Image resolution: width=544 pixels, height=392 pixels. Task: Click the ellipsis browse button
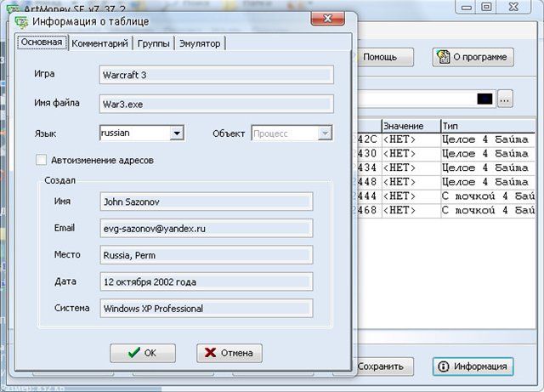pos(505,99)
